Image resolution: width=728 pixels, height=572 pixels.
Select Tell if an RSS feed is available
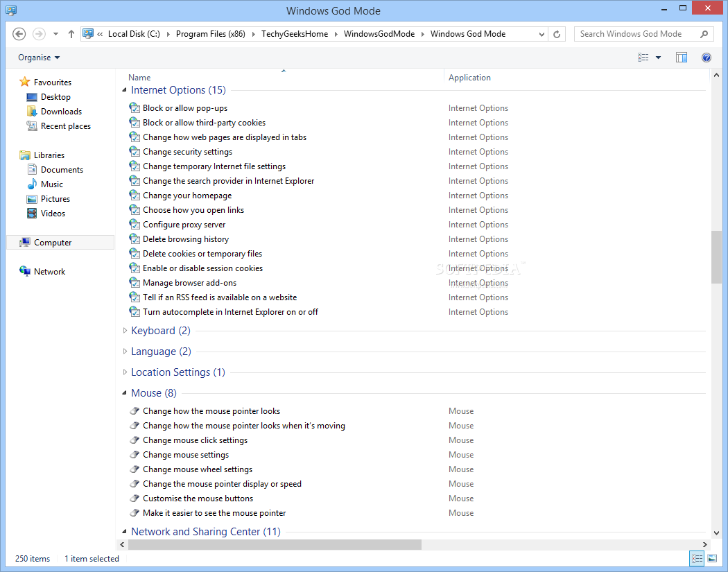coord(220,297)
